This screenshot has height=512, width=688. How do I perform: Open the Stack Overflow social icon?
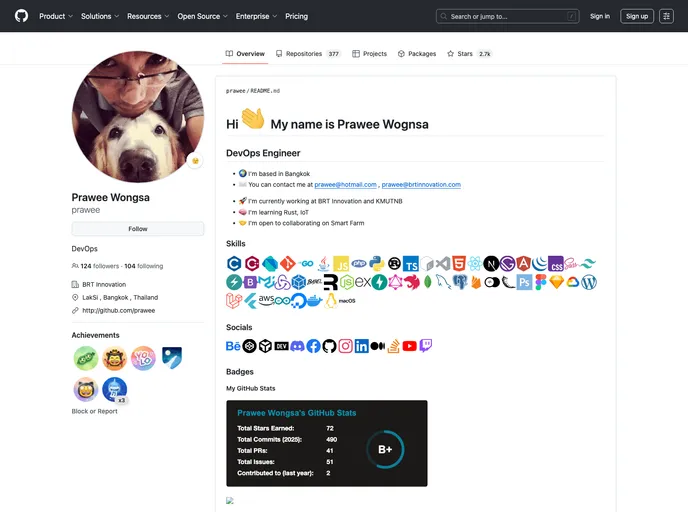[393, 346]
